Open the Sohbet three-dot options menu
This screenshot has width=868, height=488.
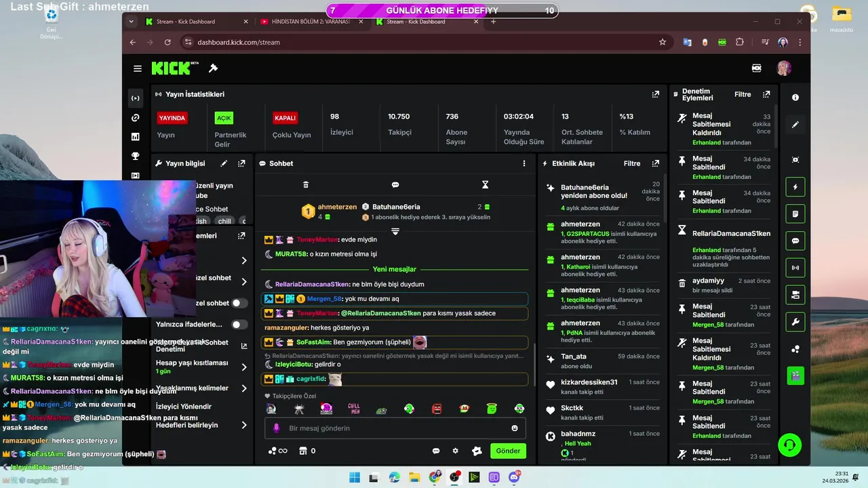coord(524,163)
